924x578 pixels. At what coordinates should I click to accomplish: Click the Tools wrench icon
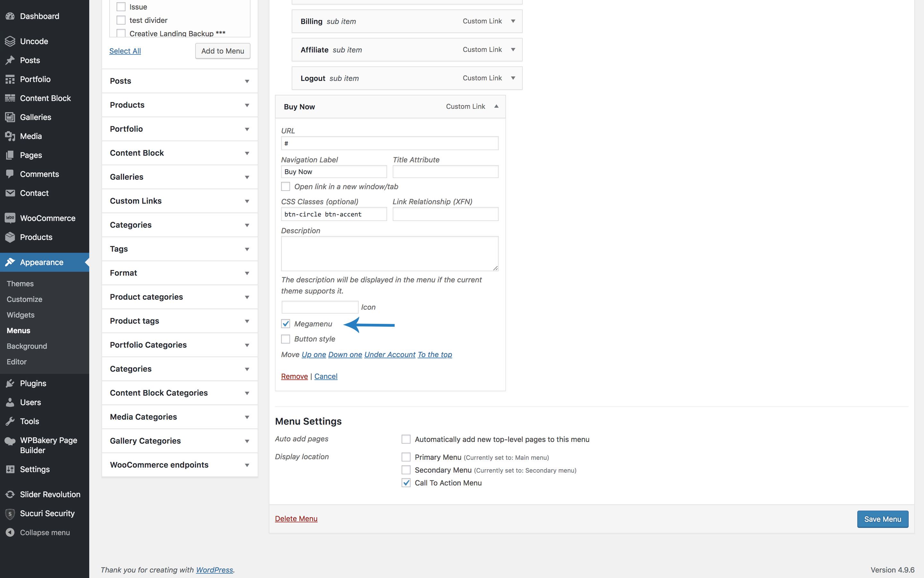pos(10,421)
